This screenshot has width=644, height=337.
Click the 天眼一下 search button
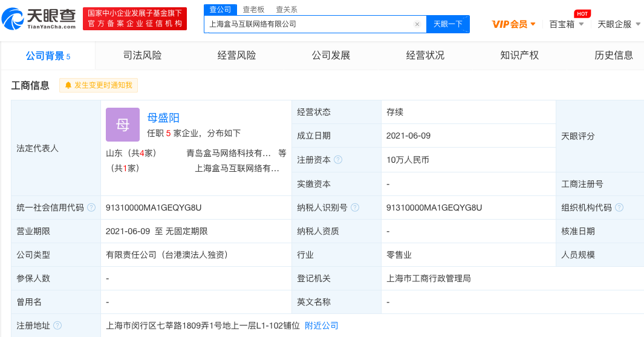[x=448, y=24]
